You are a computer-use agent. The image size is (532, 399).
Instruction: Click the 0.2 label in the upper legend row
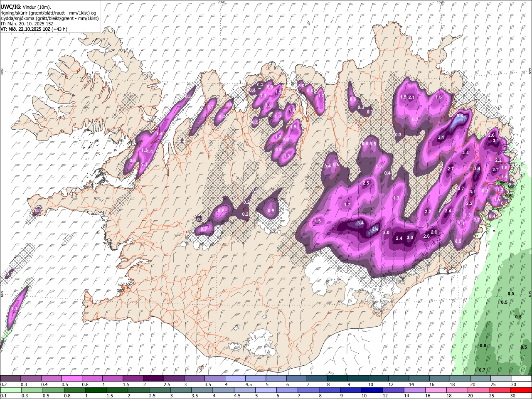click(x=3, y=384)
